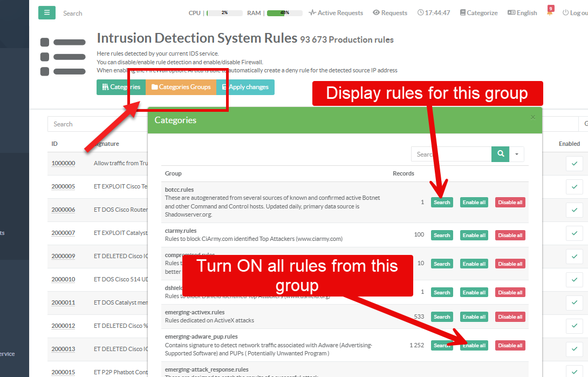Screen dimensions: 588x377
Task: Click the Categorize icon in top bar
Action: coord(463,12)
